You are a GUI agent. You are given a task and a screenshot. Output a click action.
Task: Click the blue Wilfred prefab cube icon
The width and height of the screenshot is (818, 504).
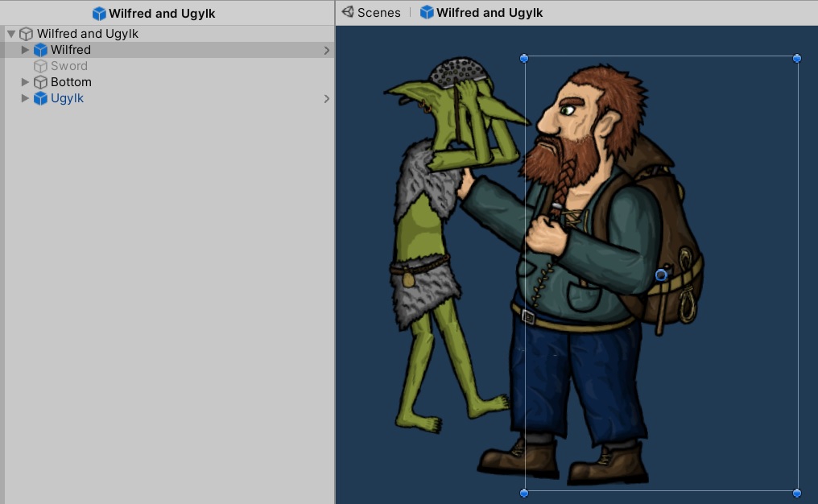tap(40, 50)
